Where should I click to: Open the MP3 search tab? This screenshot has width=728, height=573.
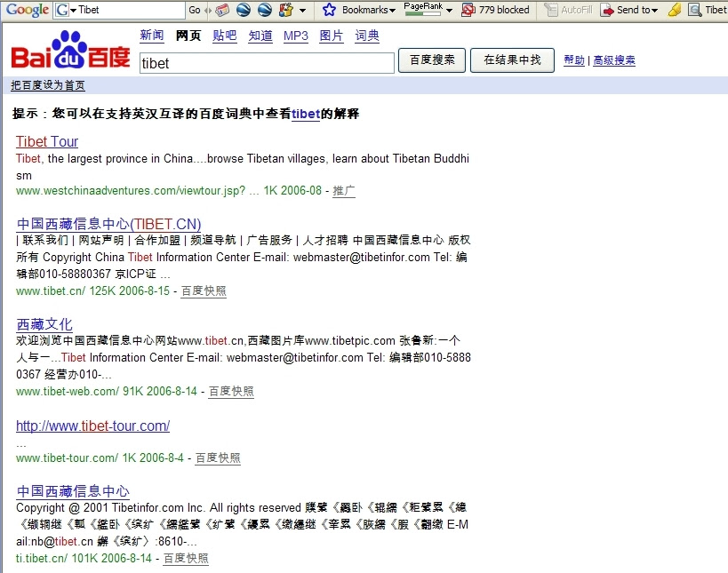[296, 36]
